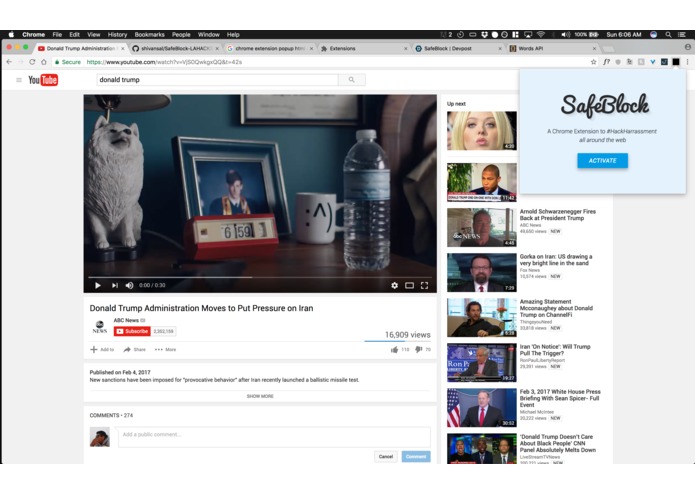Screen dimensions: 695x494
Task: Subscribe to the ABC News channel
Action: tap(132, 331)
